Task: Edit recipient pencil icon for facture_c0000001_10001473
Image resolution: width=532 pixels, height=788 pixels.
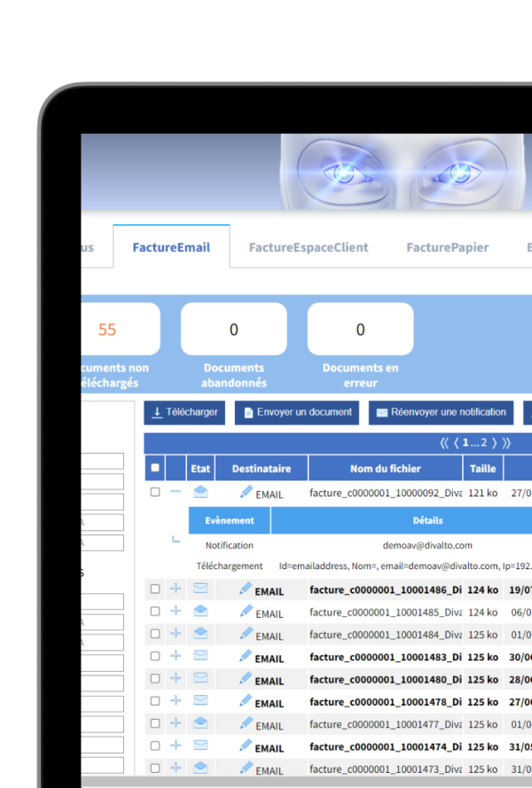Action: [x=246, y=768]
